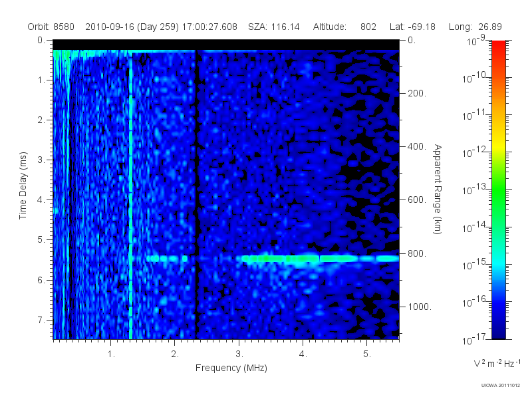Viewport: 532px width, 399px height.
Task: Click the timestamp '17:00:27.608'
Action: pos(209,27)
